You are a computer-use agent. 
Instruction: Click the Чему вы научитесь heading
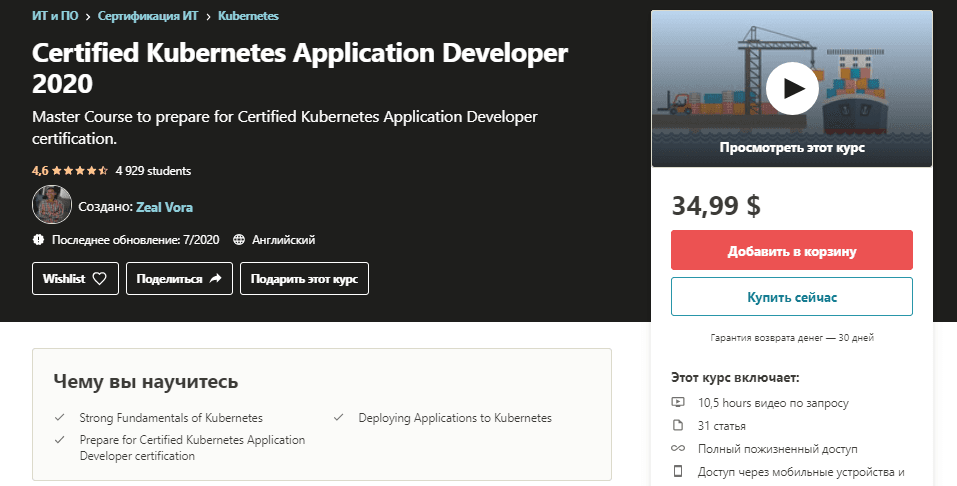(145, 382)
